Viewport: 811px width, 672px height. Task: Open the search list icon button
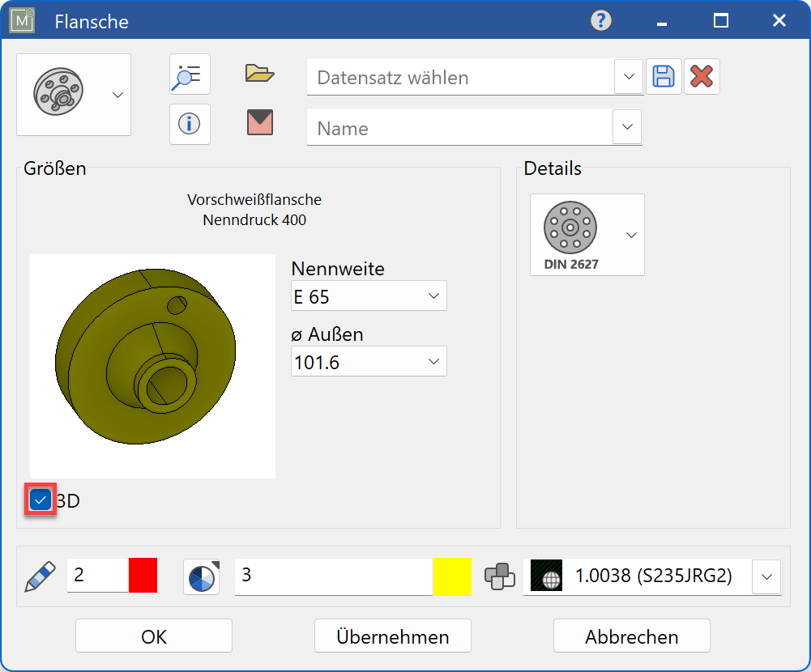click(x=190, y=75)
